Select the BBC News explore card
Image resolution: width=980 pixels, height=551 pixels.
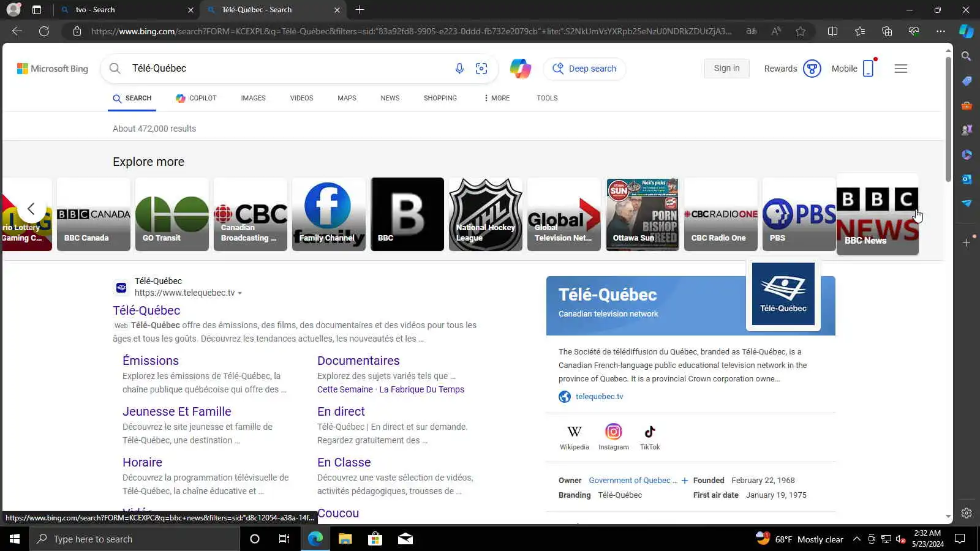[878, 214]
